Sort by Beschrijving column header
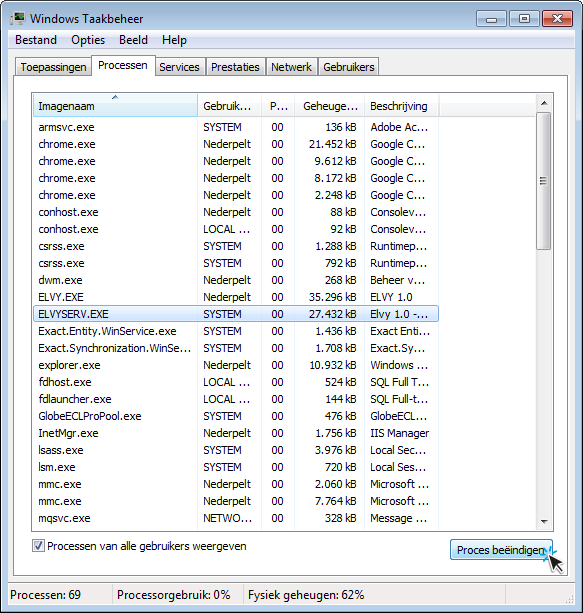 coord(402,106)
